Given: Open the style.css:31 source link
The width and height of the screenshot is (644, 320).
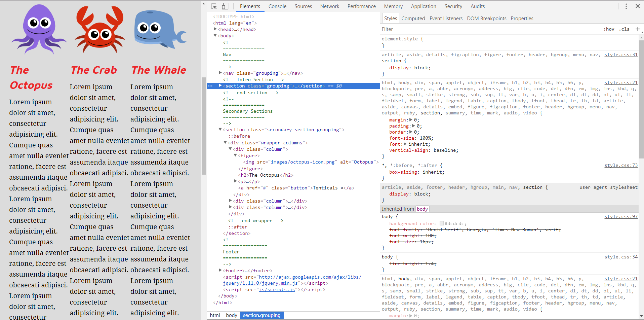Looking at the screenshot, I should (x=620, y=55).
